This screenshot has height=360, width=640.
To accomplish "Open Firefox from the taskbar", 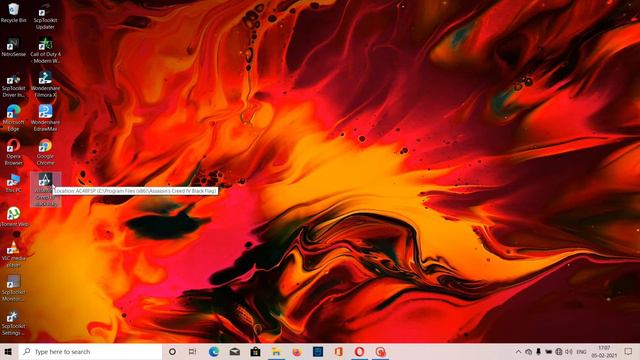I will coord(297,351).
